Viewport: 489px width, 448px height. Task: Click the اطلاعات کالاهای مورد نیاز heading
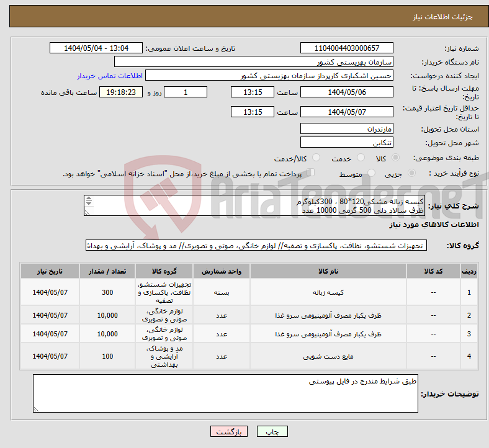(x=434, y=225)
